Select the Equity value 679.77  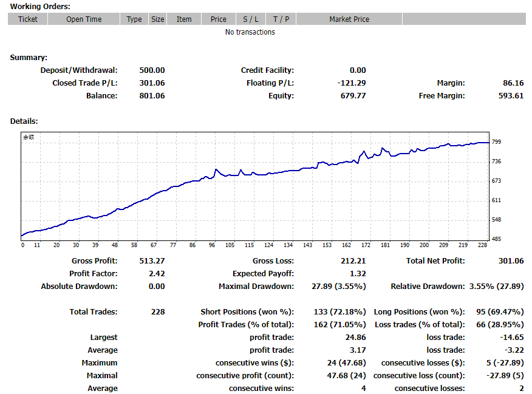tap(353, 96)
